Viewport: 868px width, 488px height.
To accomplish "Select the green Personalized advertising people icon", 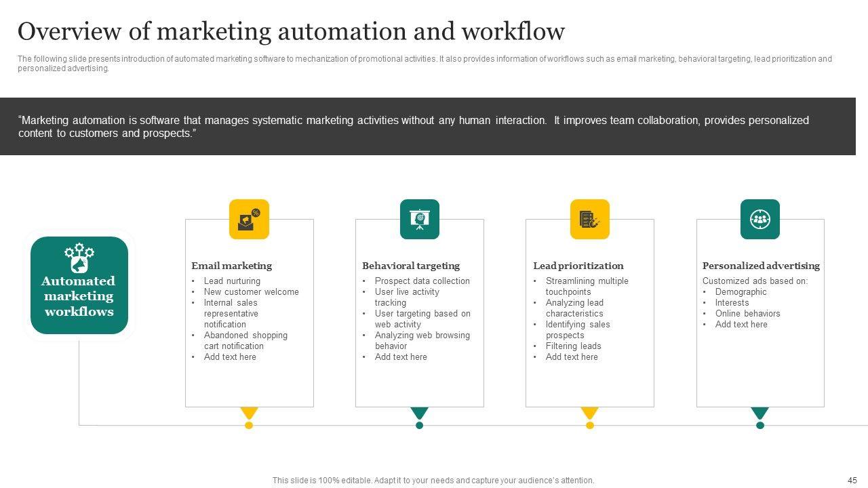I will coord(760,219).
